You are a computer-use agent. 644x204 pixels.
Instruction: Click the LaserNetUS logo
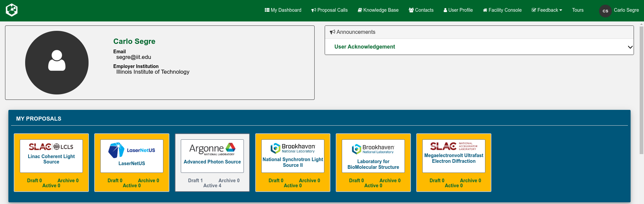(131, 150)
